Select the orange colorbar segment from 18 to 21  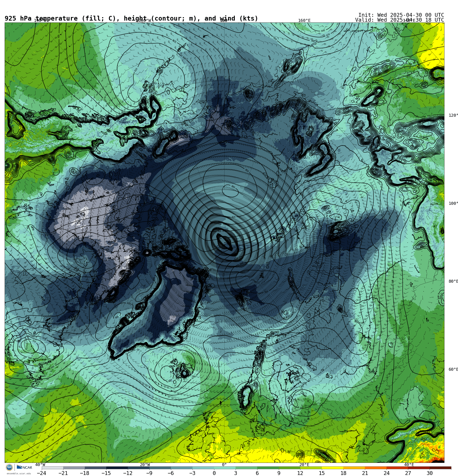click(x=354, y=468)
